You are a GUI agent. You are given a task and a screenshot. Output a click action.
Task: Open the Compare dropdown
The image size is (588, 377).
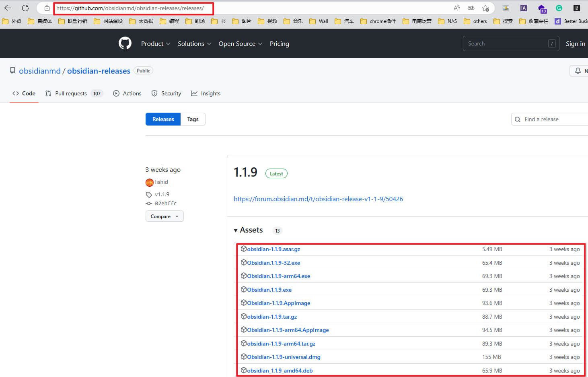[164, 216]
